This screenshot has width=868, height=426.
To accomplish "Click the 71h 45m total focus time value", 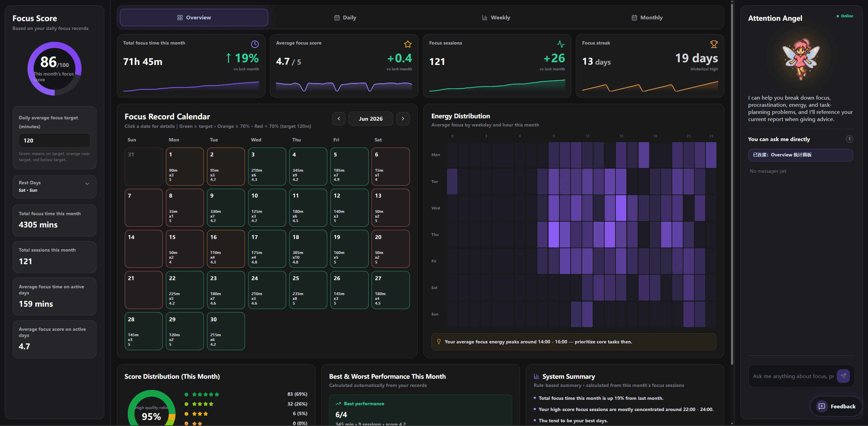I will click(x=143, y=62).
